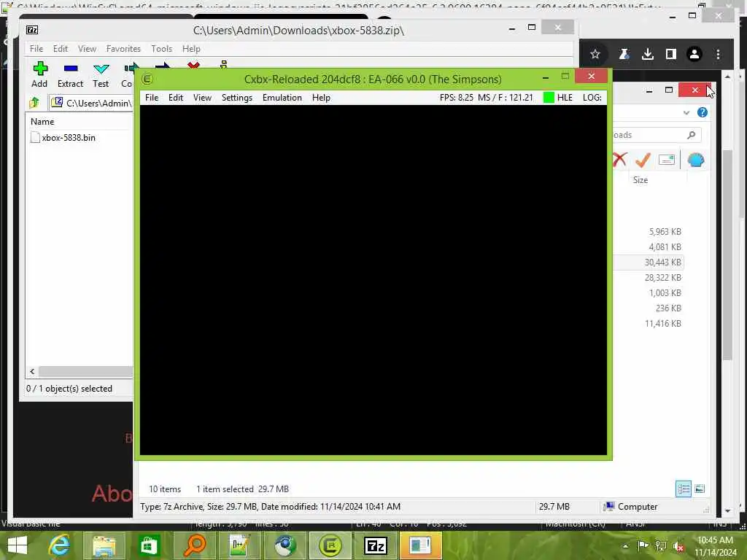Viewport: 747px width, 560px height.
Task: Open the View menu in Cxbx-Reloaded
Action: tap(202, 98)
